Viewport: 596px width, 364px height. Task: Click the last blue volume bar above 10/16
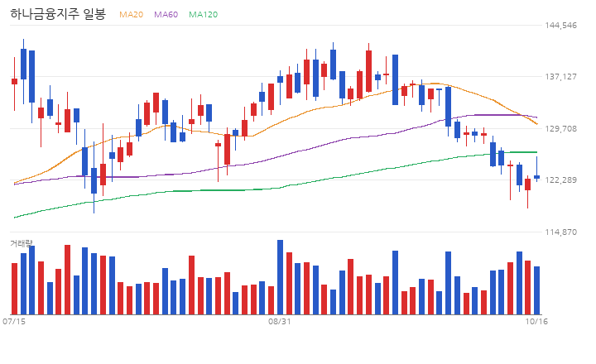(x=536, y=290)
